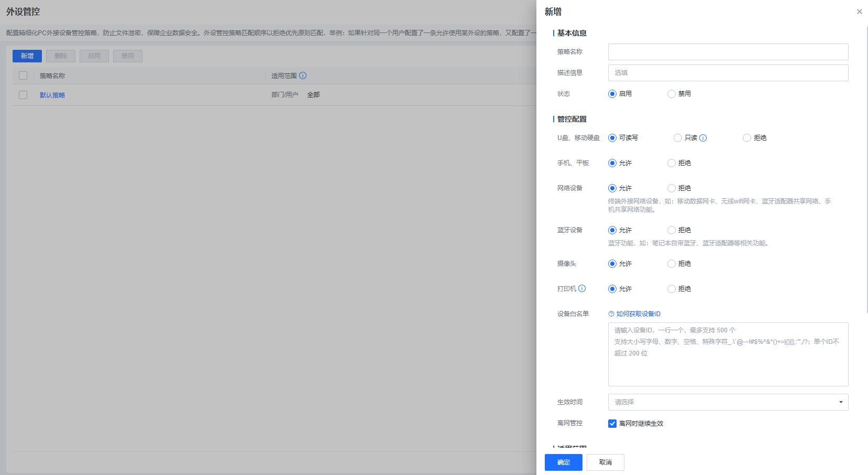Click 确定 button to save policy

563,462
